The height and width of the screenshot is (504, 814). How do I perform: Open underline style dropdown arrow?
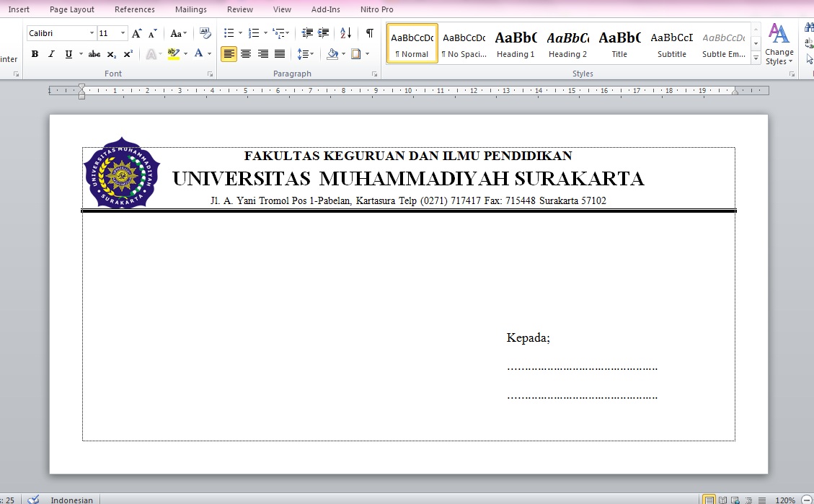81,54
